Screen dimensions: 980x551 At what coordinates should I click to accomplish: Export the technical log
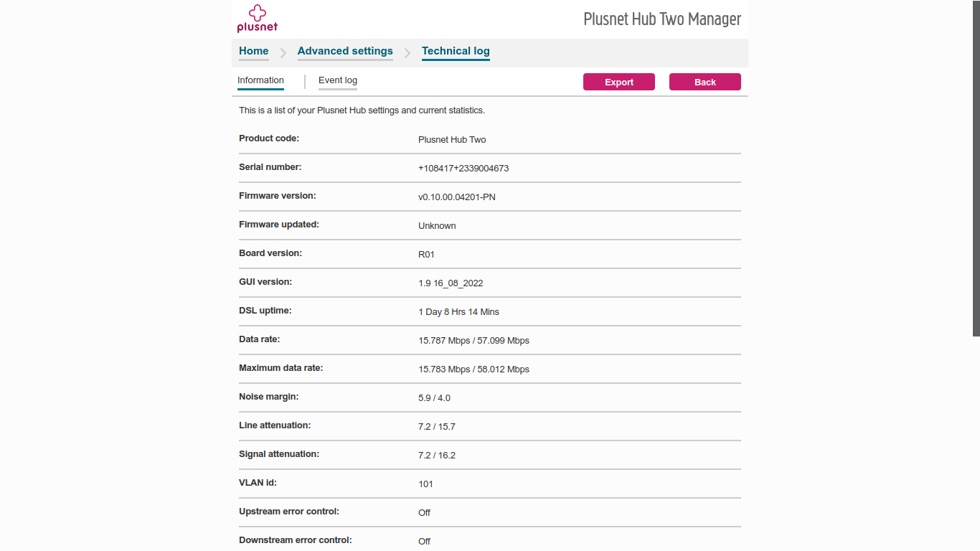pyautogui.click(x=618, y=82)
